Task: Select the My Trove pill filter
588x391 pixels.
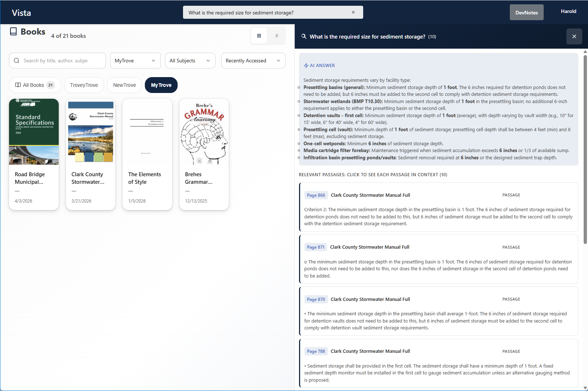Action: 161,85
